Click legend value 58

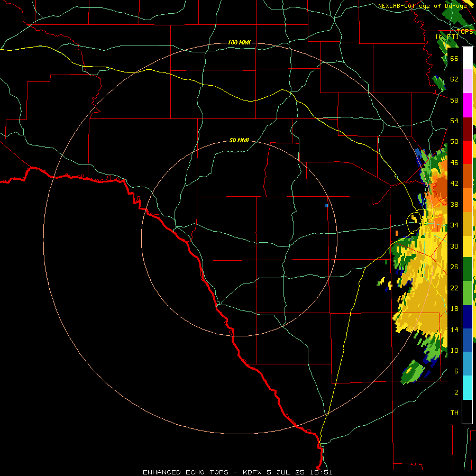click(454, 100)
